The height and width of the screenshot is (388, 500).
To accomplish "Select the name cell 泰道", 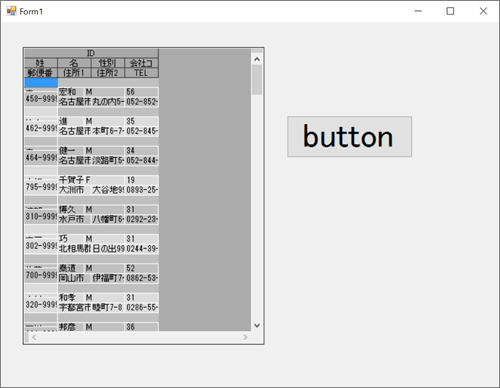I will click(x=71, y=268).
